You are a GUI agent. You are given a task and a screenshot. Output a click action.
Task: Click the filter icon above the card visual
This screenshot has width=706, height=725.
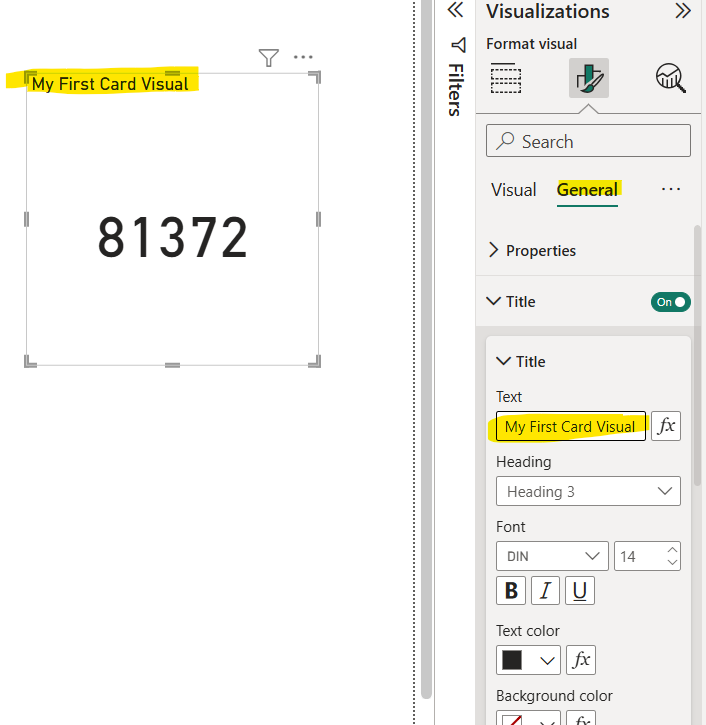tap(268, 58)
